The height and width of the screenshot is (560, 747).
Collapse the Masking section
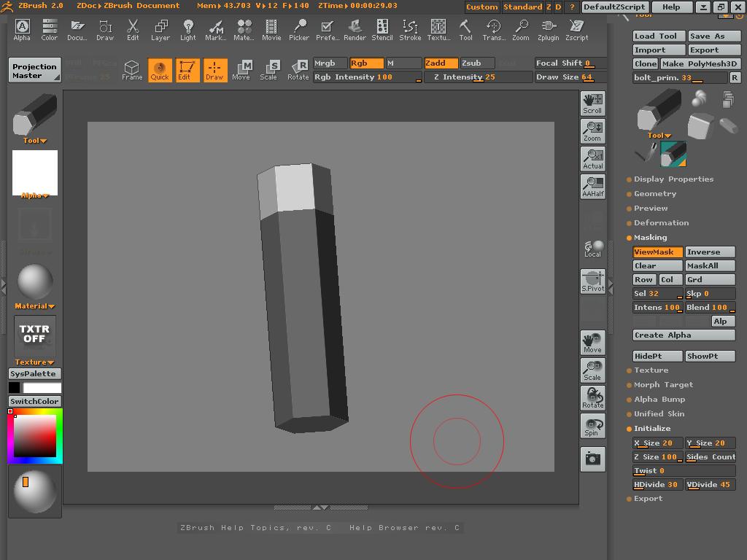point(650,238)
